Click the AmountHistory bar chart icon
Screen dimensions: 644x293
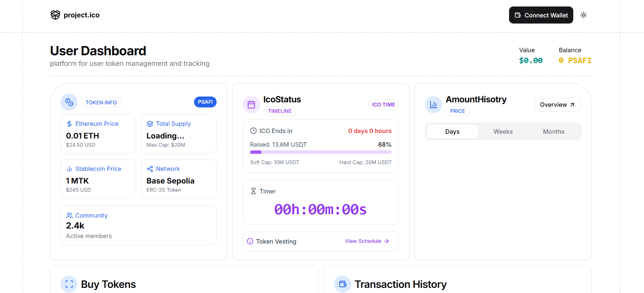coord(433,105)
